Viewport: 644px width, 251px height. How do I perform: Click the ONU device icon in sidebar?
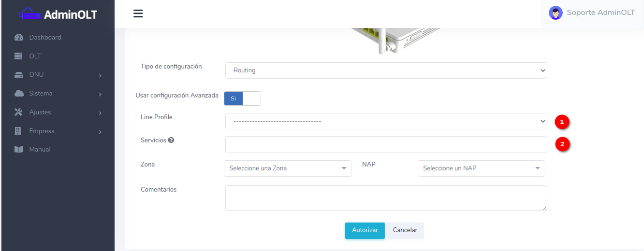[19, 75]
